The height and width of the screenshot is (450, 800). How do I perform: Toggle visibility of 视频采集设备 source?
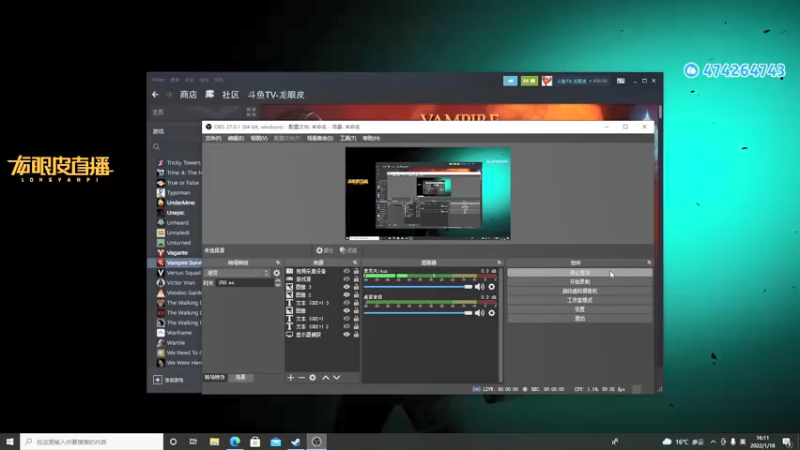(x=346, y=271)
